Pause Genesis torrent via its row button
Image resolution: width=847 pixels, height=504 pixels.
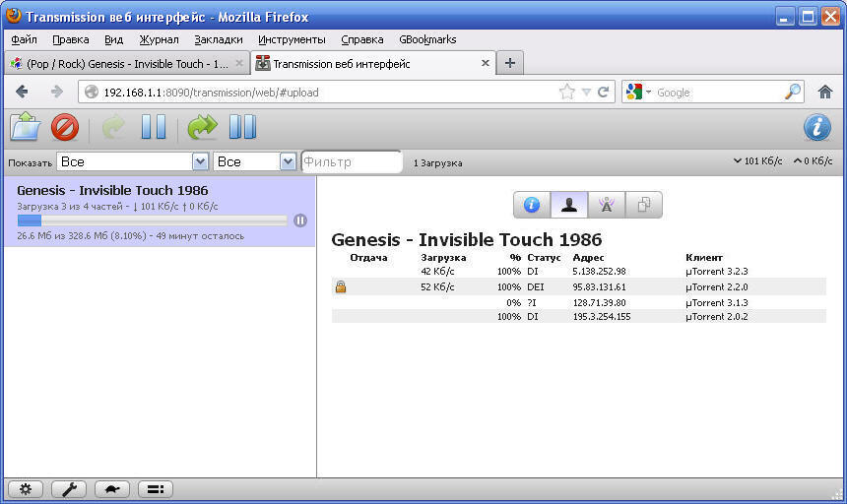coord(300,220)
